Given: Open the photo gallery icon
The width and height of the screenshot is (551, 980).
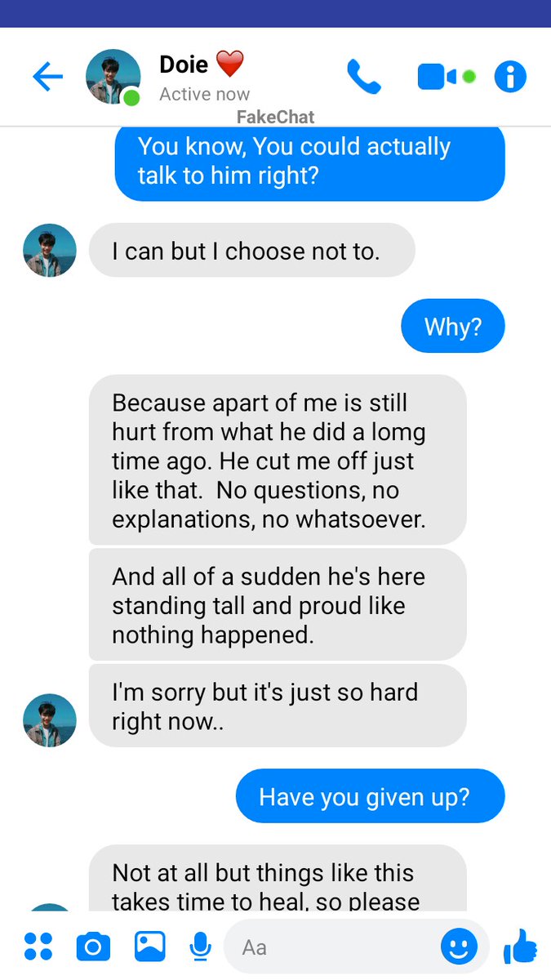Looking at the screenshot, I should pyautogui.click(x=150, y=947).
